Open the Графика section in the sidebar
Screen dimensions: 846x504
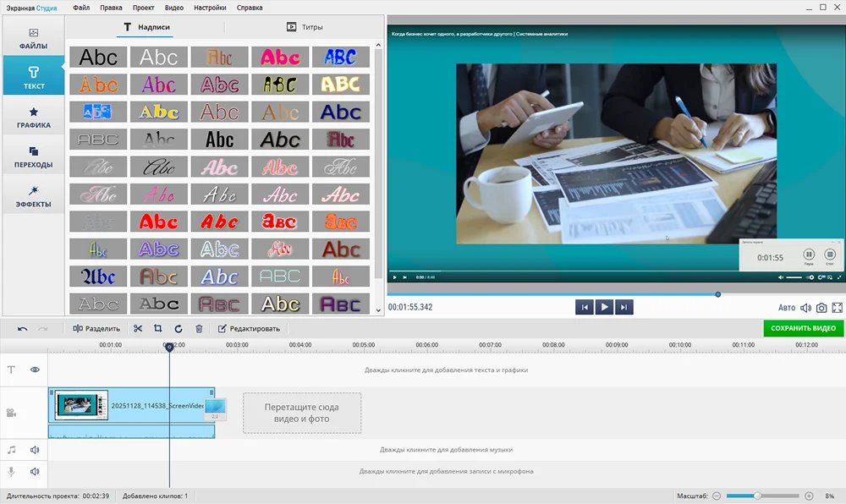[34, 117]
